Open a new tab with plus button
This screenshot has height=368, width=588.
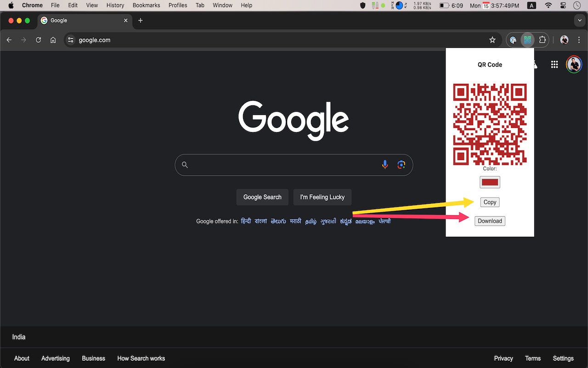[x=141, y=20]
